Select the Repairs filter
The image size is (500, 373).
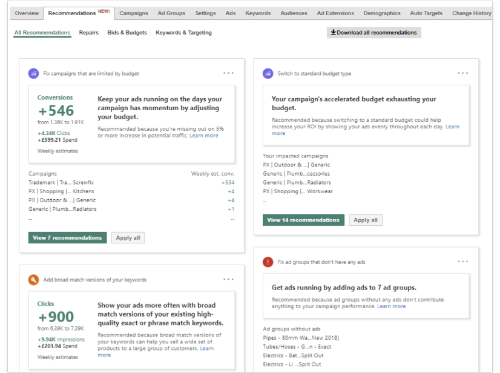point(89,32)
